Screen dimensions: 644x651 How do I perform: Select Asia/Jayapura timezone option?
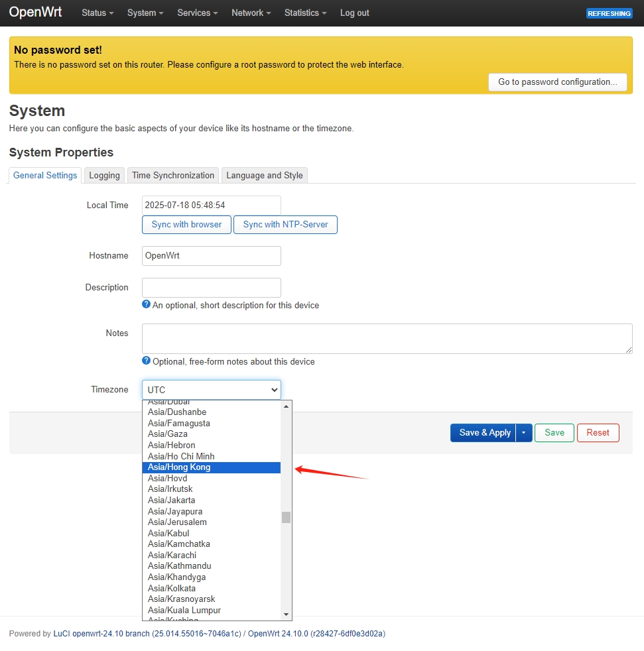click(x=212, y=511)
